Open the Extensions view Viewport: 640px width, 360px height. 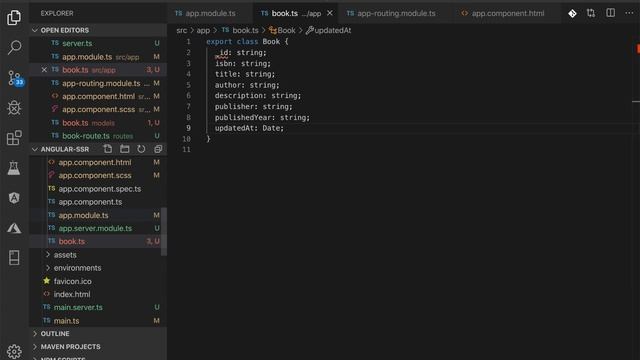click(x=14, y=138)
